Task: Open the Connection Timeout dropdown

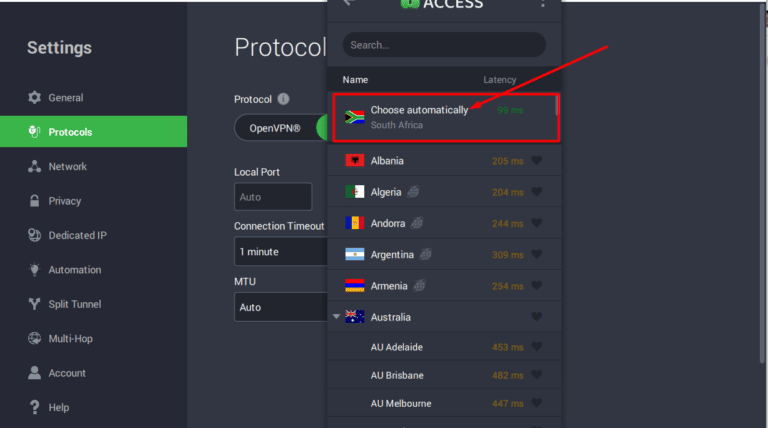Action: [x=281, y=252]
